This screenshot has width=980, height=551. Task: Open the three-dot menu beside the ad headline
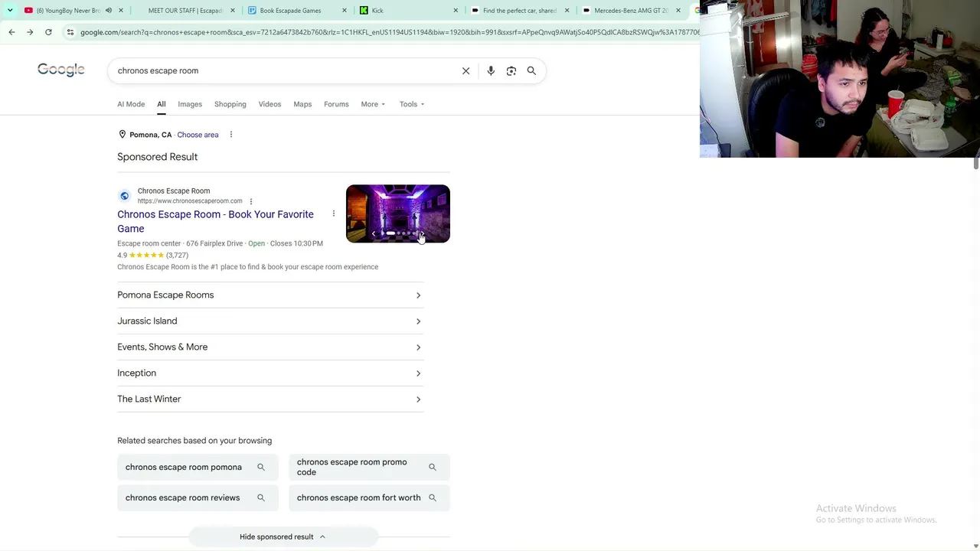pos(334,214)
